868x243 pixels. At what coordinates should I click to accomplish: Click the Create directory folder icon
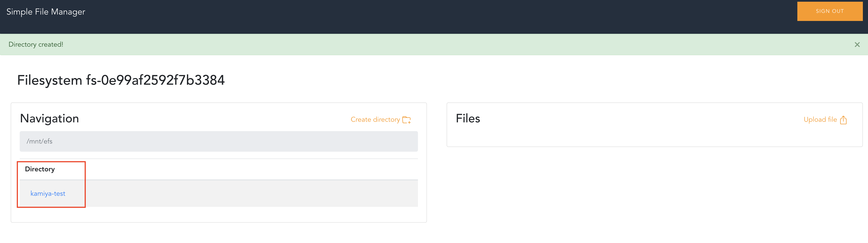pyautogui.click(x=407, y=120)
